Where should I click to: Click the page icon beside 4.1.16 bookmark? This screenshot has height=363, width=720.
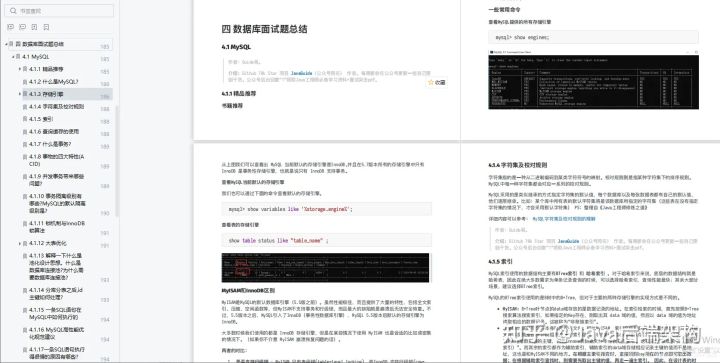tap(25, 330)
